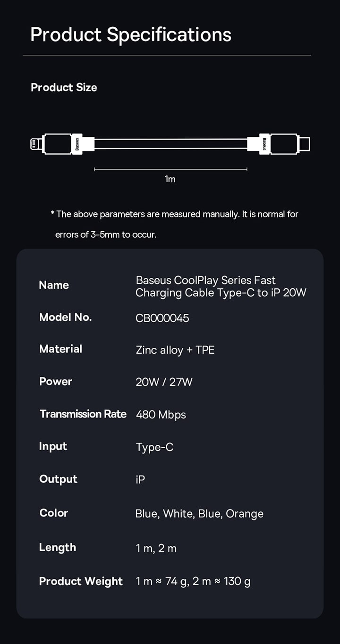Select the 20W / 27W power value
The image size is (340, 644).
click(164, 382)
